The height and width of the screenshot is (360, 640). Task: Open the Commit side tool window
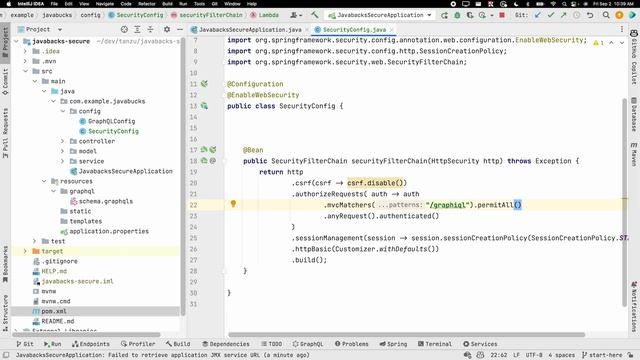click(5, 82)
